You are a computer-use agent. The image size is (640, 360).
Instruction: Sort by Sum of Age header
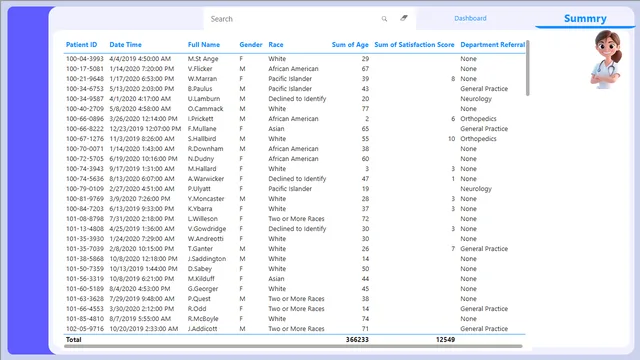(x=350, y=44)
